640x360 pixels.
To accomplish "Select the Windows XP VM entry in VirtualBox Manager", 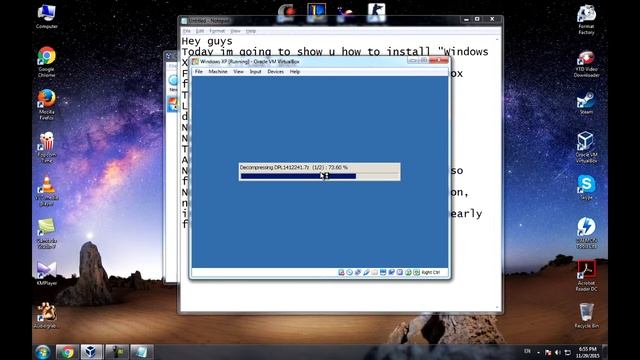I will (x=173, y=104).
